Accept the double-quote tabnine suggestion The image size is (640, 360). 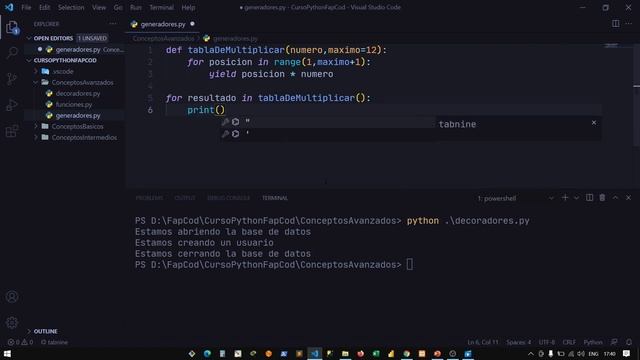328,122
